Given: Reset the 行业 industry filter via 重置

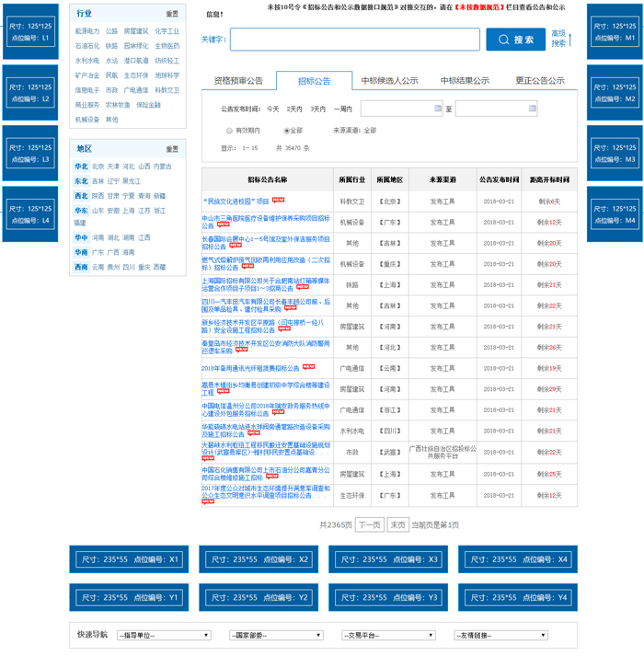Looking at the screenshot, I should tap(172, 15).
